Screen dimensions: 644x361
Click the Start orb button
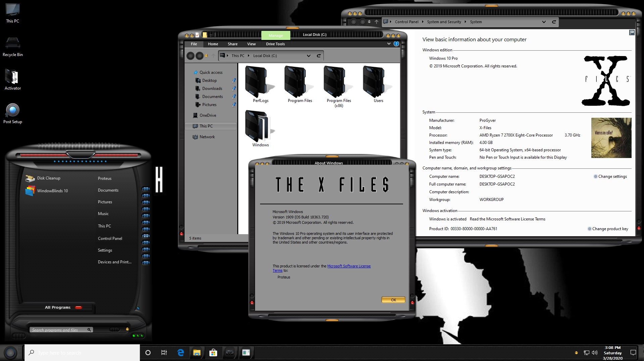(x=10, y=353)
